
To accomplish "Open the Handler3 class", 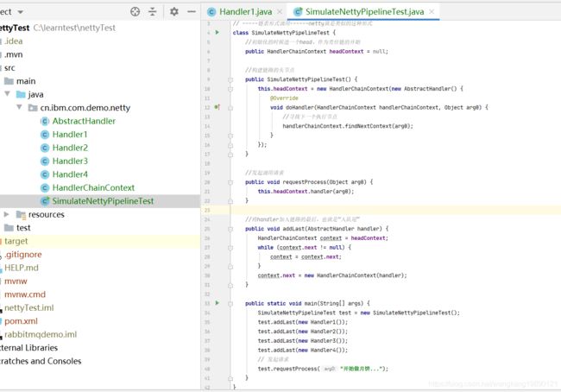I will click(x=70, y=161).
